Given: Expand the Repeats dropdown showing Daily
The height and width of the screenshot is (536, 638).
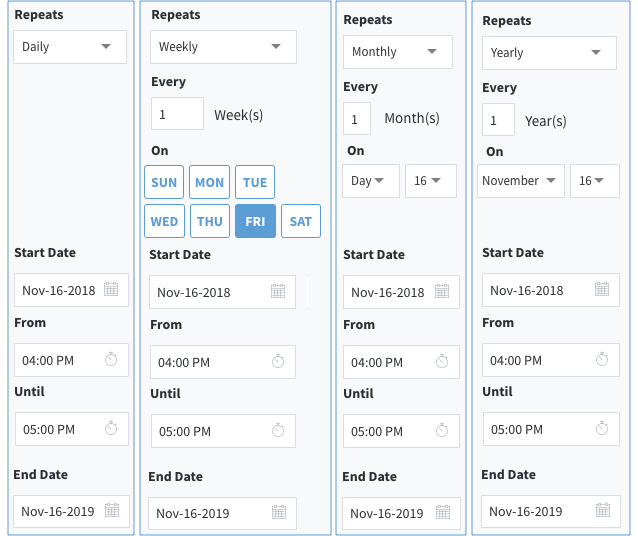Looking at the screenshot, I should point(70,47).
